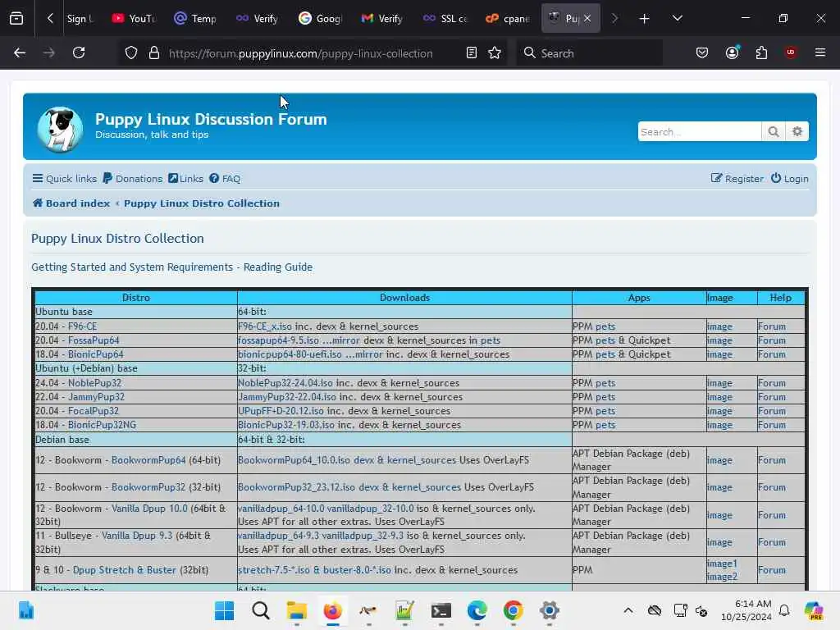Open the FAQ page

point(225,178)
